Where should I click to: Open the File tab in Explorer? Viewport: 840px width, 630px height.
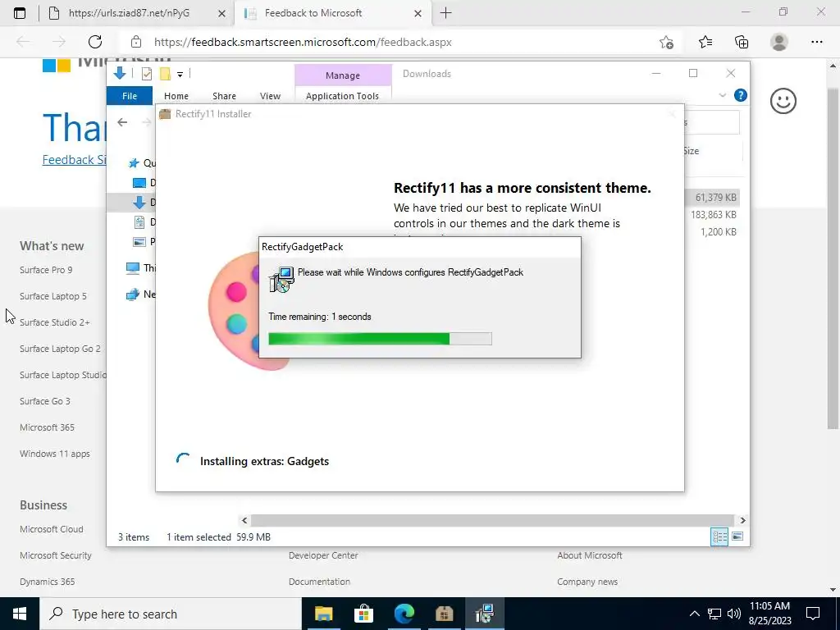pos(130,96)
